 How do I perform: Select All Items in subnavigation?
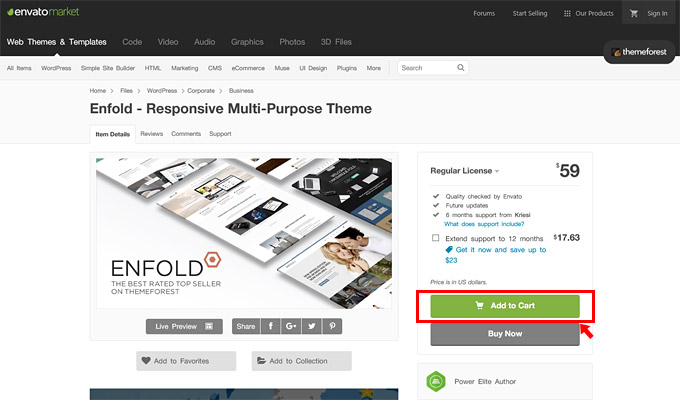(x=19, y=68)
